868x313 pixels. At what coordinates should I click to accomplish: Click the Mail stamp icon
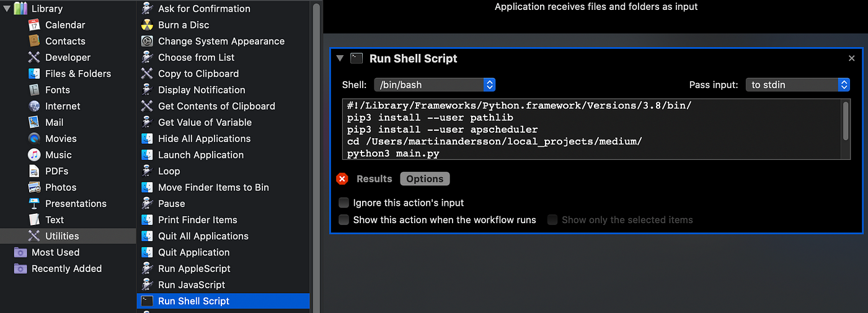[34, 122]
